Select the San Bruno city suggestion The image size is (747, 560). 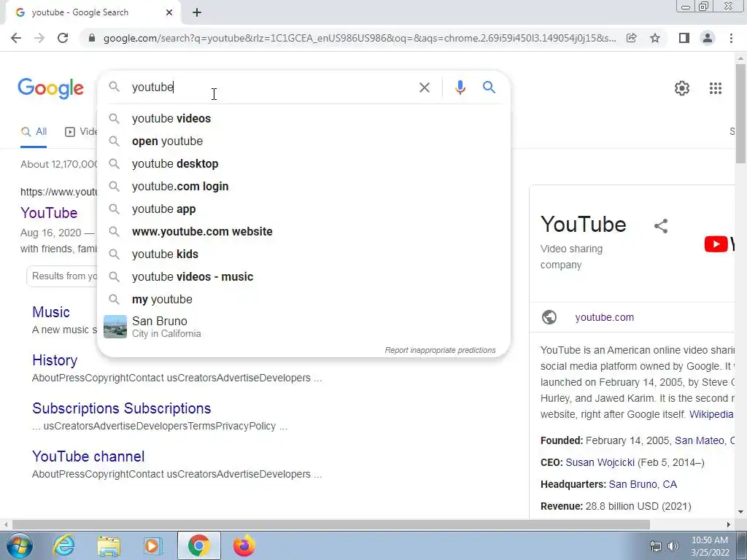(x=303, y=327)
